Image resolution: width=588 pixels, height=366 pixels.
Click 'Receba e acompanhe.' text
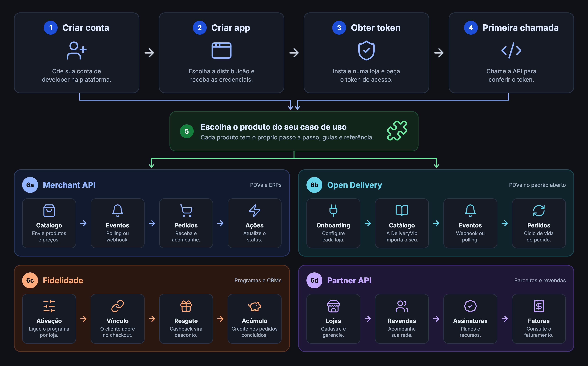[186, 236]
